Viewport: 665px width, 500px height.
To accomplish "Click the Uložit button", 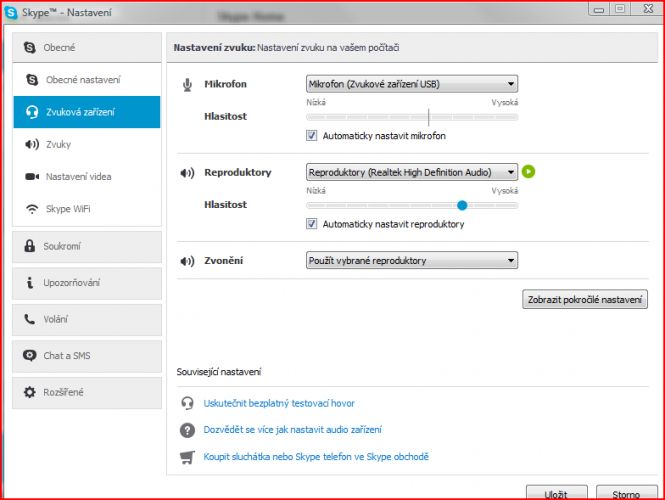I will click(x=556, y=493).
